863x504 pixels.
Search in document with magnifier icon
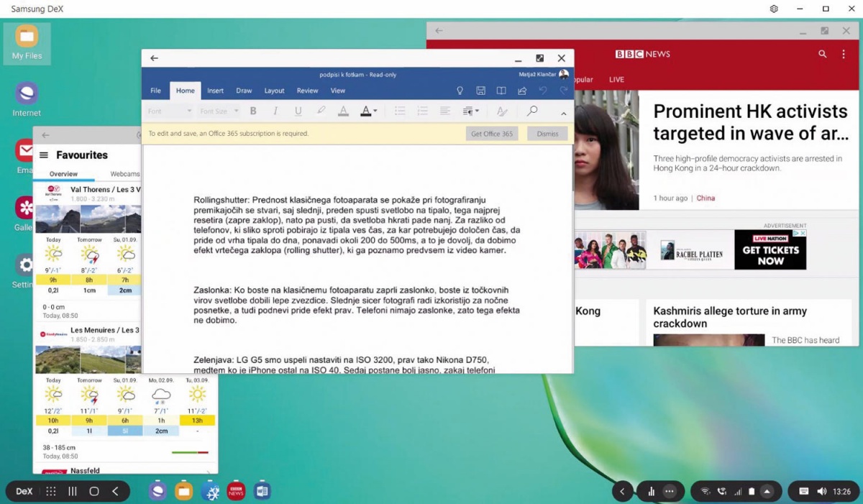click(532, 111)
